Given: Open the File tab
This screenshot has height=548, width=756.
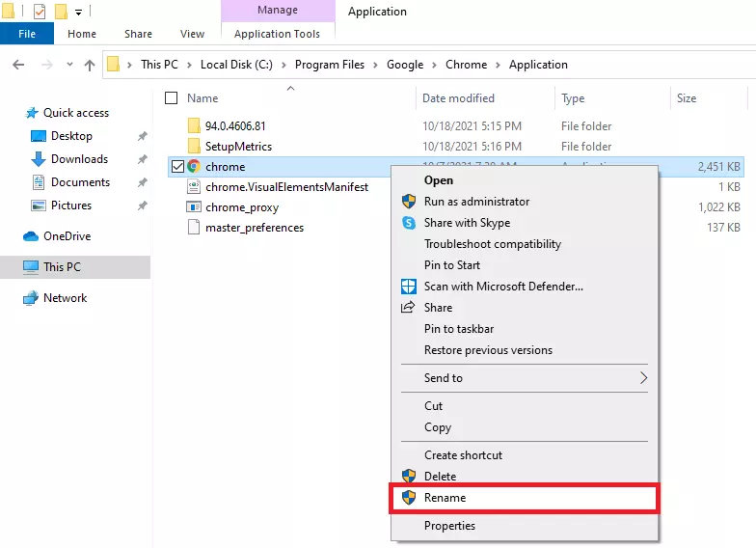Looking at the screenshot, I should [x=27, y=34].
